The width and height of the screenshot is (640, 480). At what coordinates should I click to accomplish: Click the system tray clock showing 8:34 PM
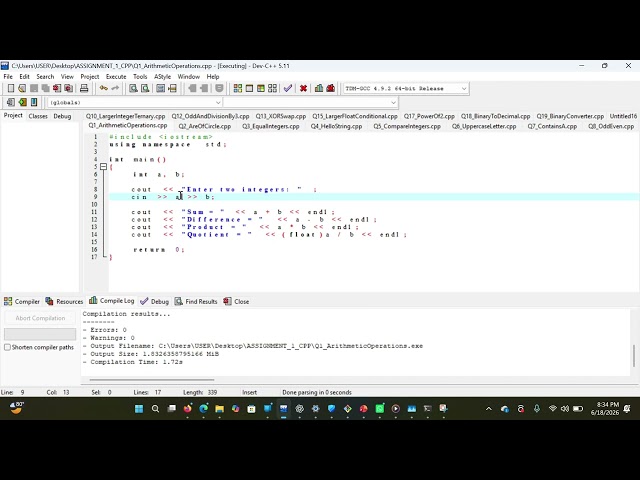(607, 409)
